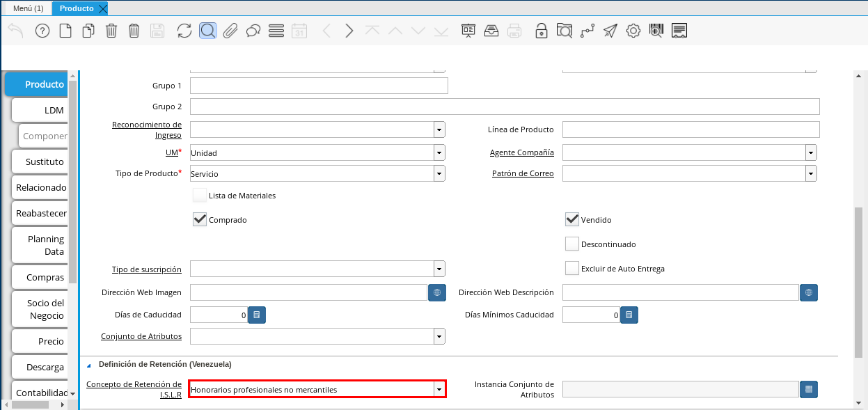Click the Report presentation board icon
Screen dimensions: 868x410
[468, 31]
